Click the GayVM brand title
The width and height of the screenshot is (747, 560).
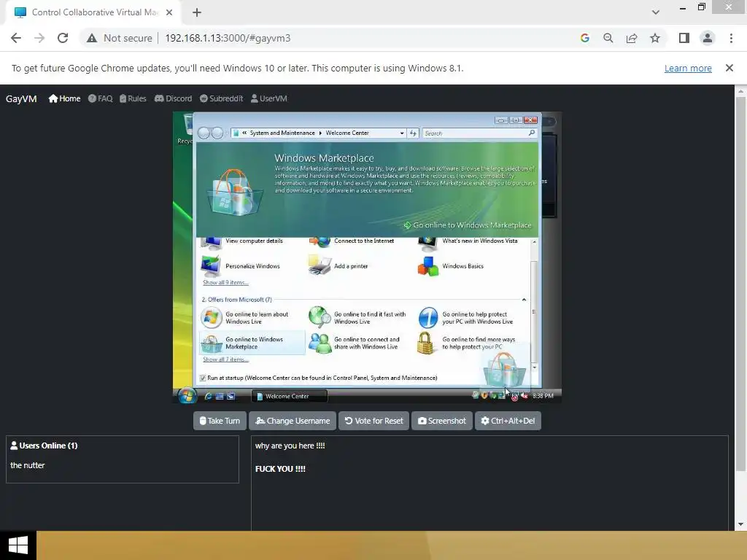click(21, 98)
